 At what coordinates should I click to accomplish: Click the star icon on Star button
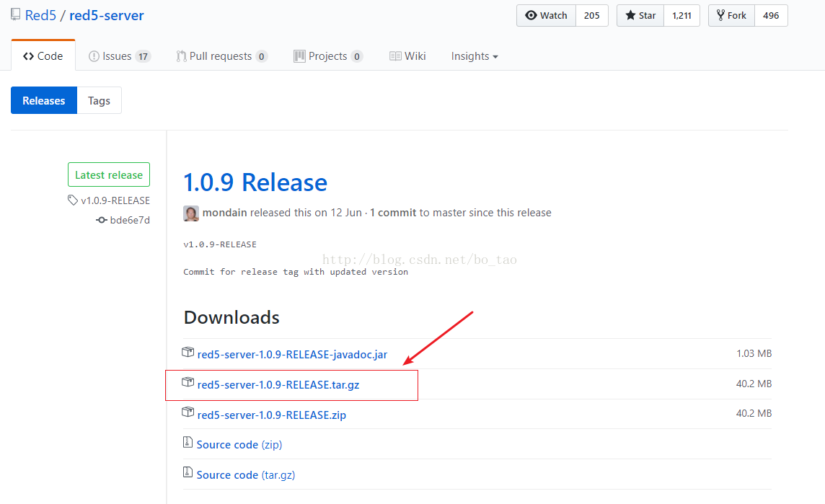click(x=630, y=15)
